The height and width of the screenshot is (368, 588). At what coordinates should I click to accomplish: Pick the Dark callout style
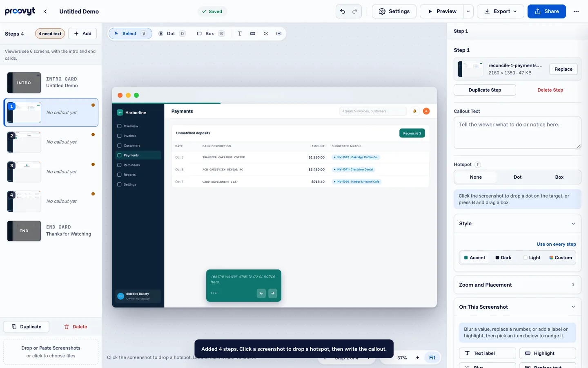tap(503, 258)
